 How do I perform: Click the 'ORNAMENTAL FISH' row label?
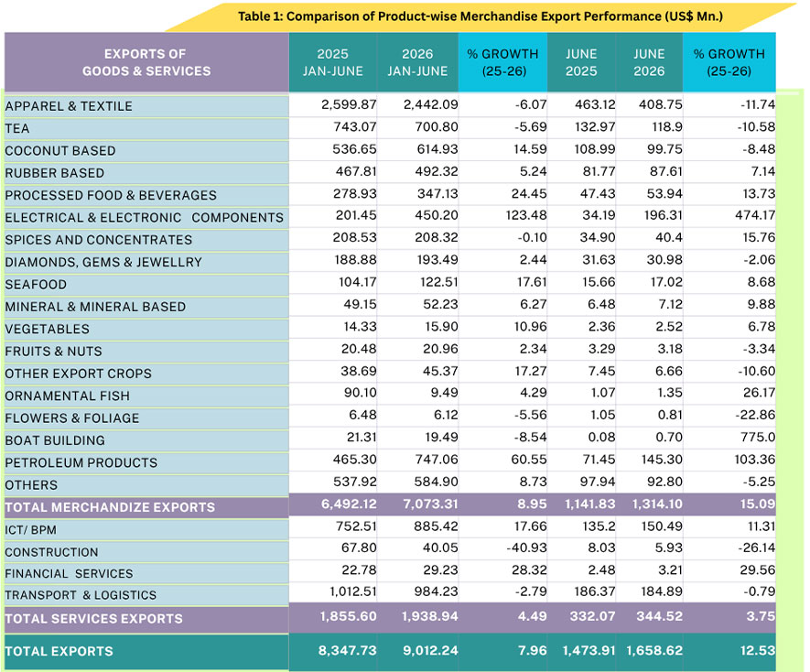pyautogui.click(x=67, y=396)
